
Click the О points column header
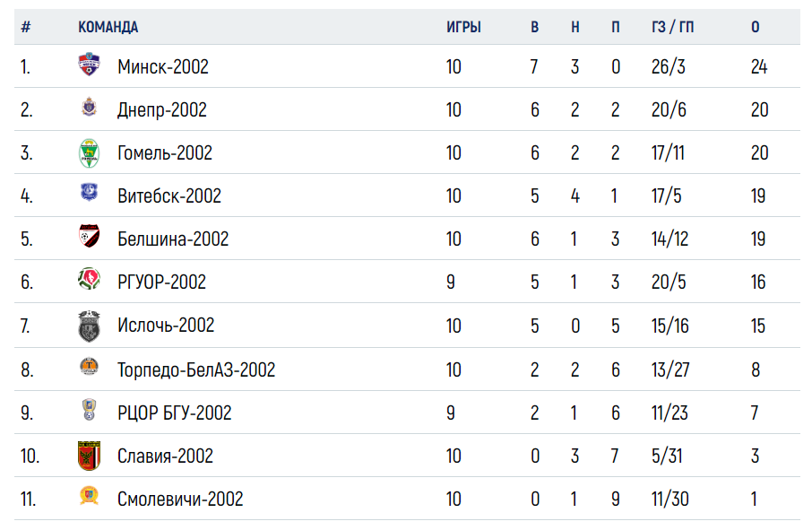tap(756, 27)
